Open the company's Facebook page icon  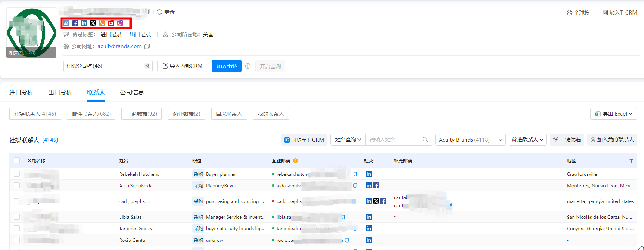75,23
